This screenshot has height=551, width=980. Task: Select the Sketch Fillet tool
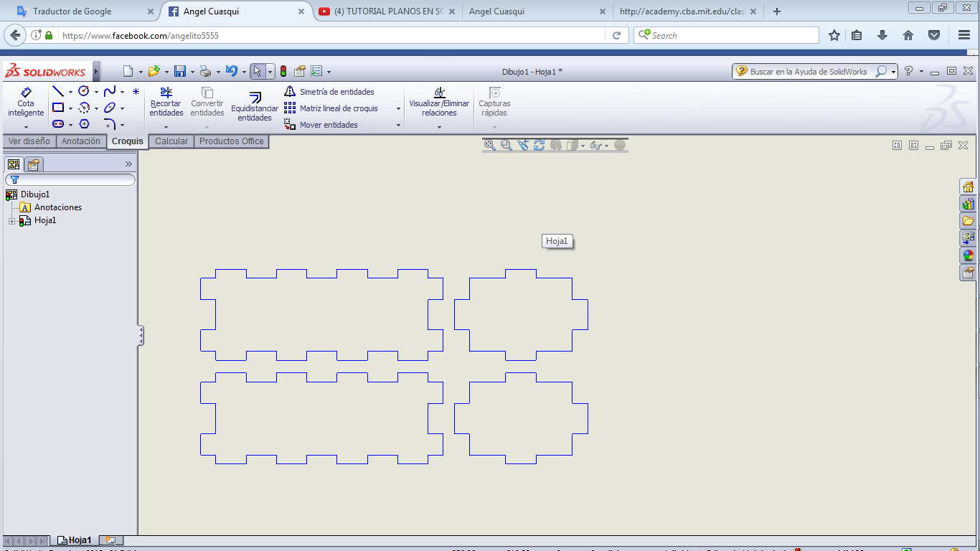pos(110,124)
